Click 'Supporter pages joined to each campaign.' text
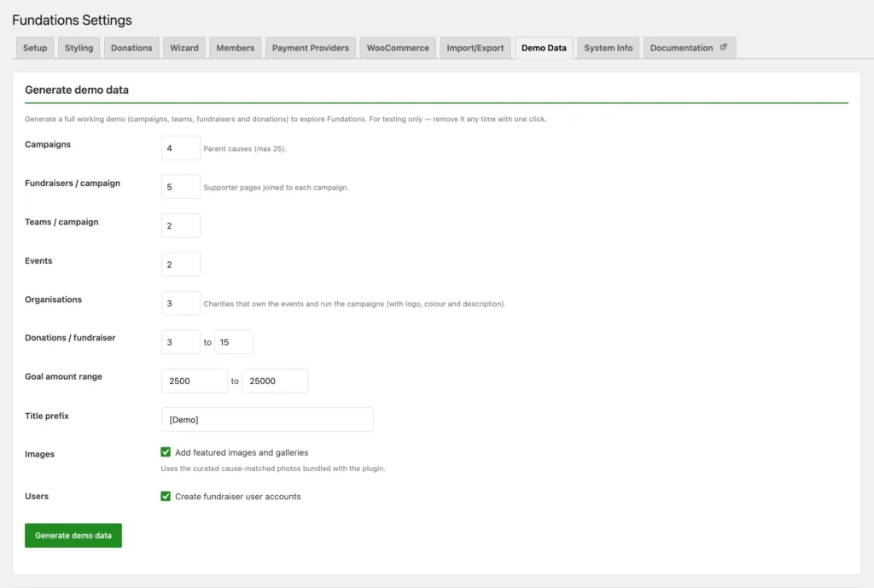Image resolution: width=874 pixels, height=588 pixels. [x=276, y=188]
